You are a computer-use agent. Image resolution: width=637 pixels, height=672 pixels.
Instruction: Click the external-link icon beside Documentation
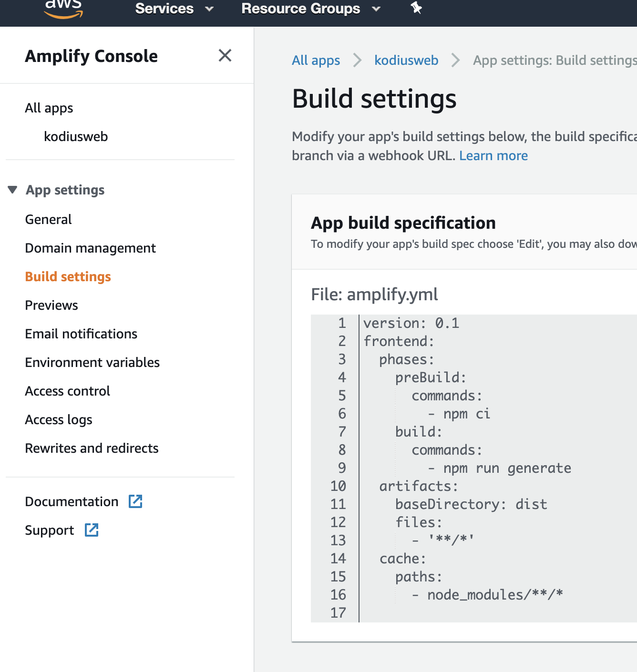(136, 501)
